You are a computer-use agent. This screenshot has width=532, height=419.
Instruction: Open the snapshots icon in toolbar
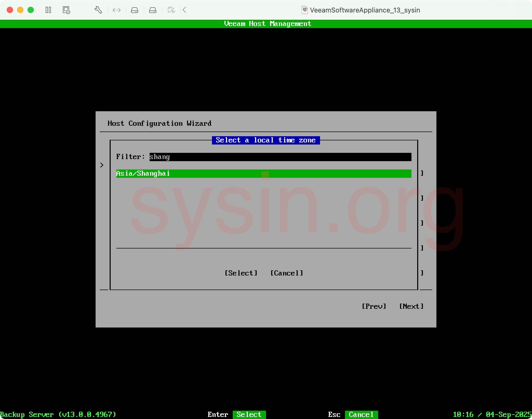pos(66,10)
